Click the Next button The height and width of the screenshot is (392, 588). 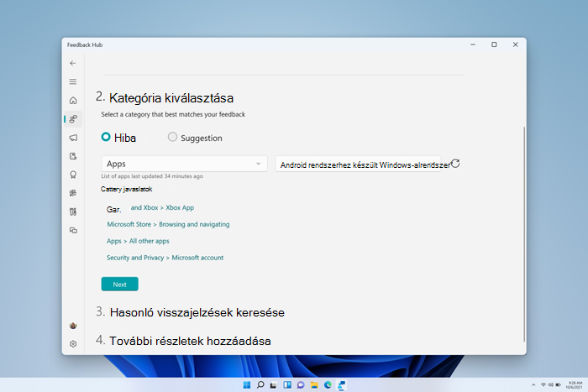tap(119, 284)
